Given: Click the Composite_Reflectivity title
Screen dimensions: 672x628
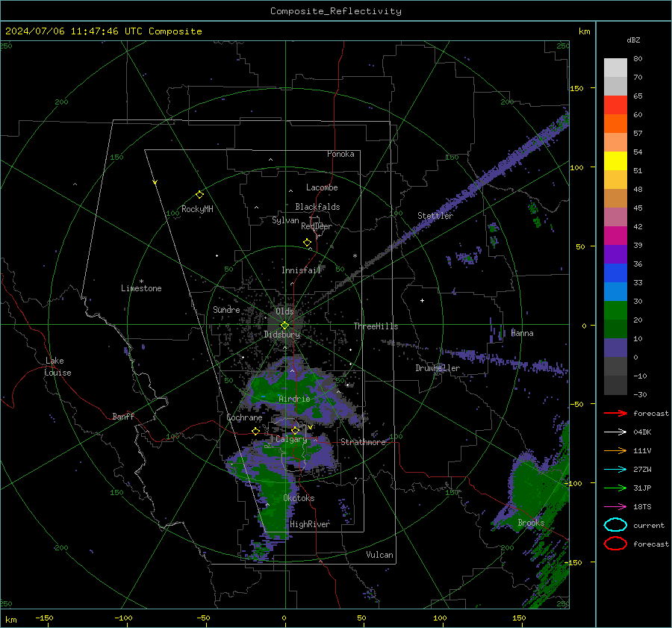Looking at the screenshot, I should 336,11.
